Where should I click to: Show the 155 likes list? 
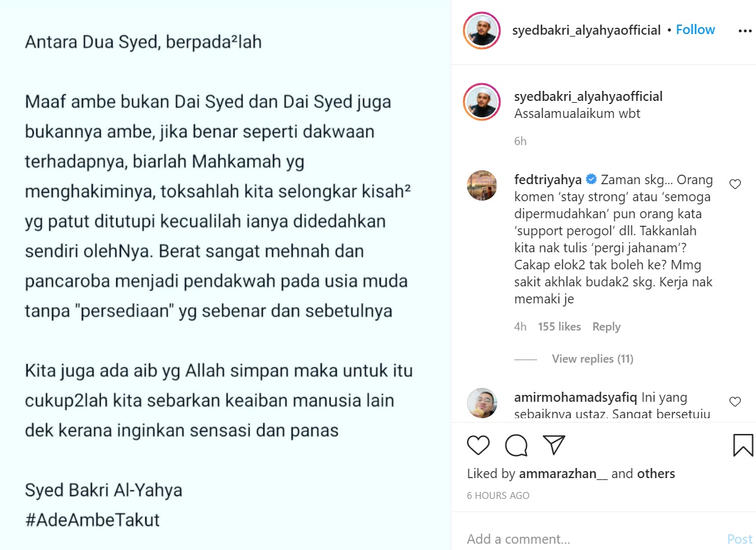click(559, 327)
